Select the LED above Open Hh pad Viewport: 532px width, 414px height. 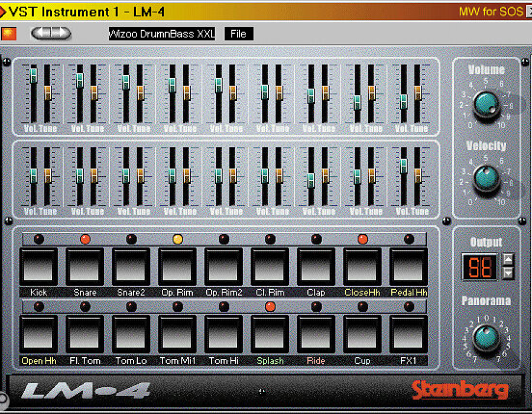[x=39, y=307]
